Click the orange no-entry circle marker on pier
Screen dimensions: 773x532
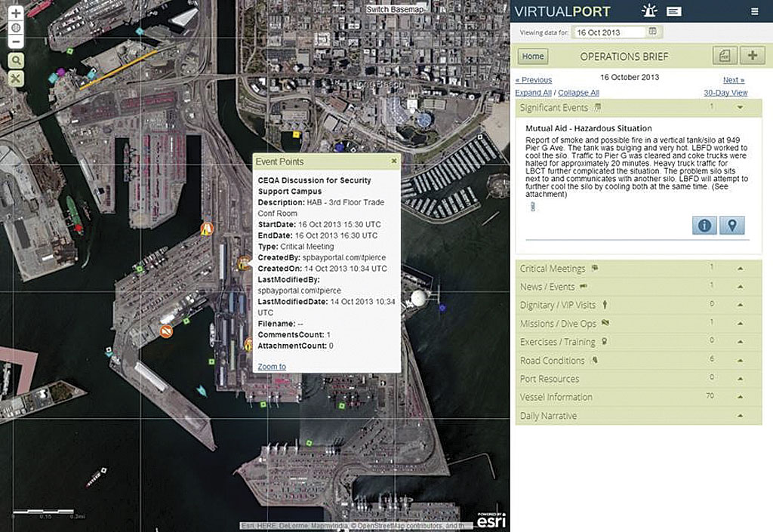click(167, 331)
